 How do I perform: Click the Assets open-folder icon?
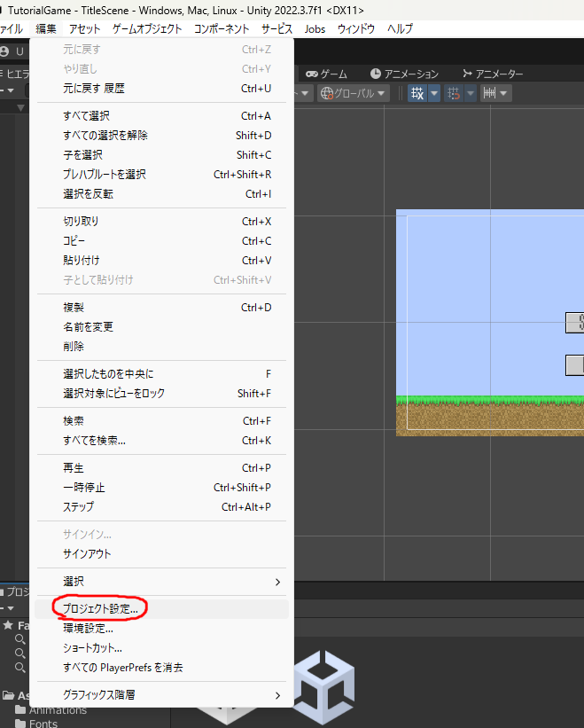coord(8,695)
